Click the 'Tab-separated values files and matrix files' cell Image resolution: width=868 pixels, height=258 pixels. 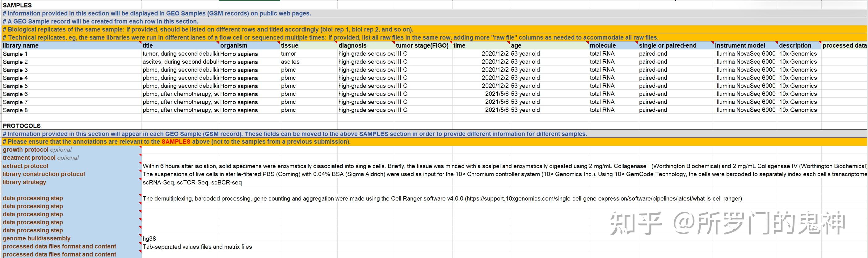coord(197,247)
